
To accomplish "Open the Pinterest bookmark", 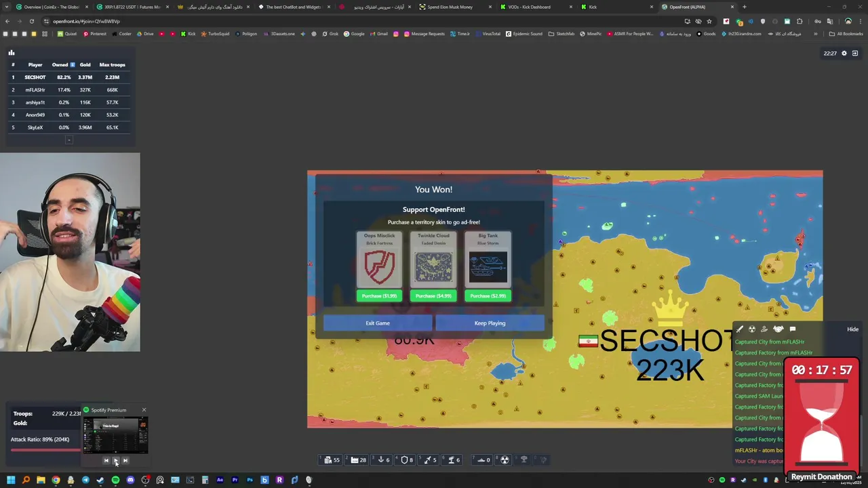I will (x=94, y=34).
